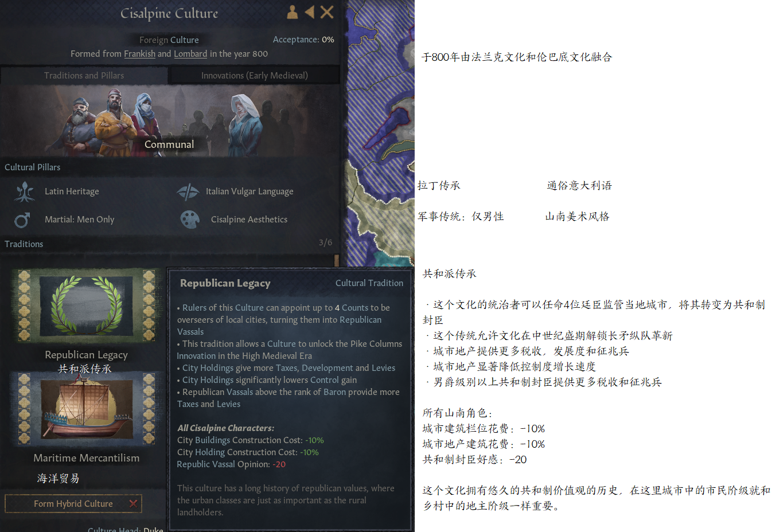Click the Culture Head: Duke label

125,528
